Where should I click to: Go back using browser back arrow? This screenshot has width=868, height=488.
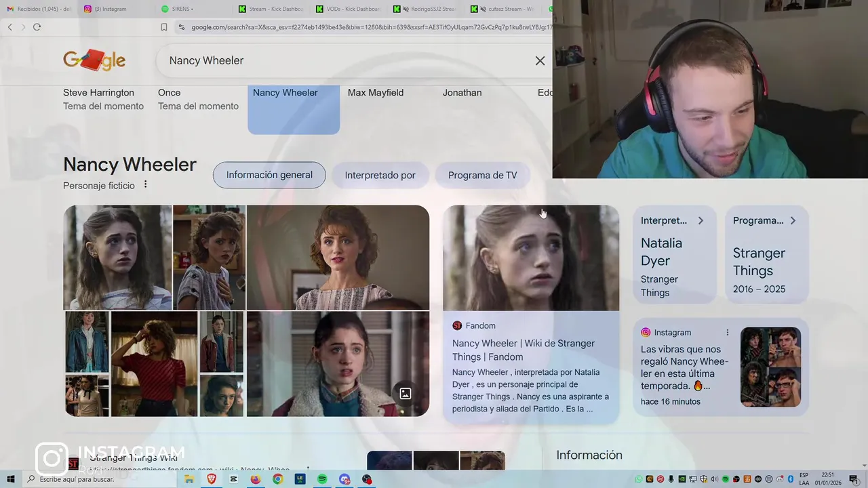tap(9, 27)
